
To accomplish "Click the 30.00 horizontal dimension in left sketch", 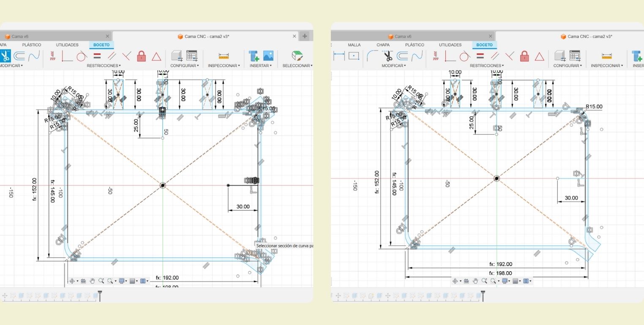I will point(243,207).
